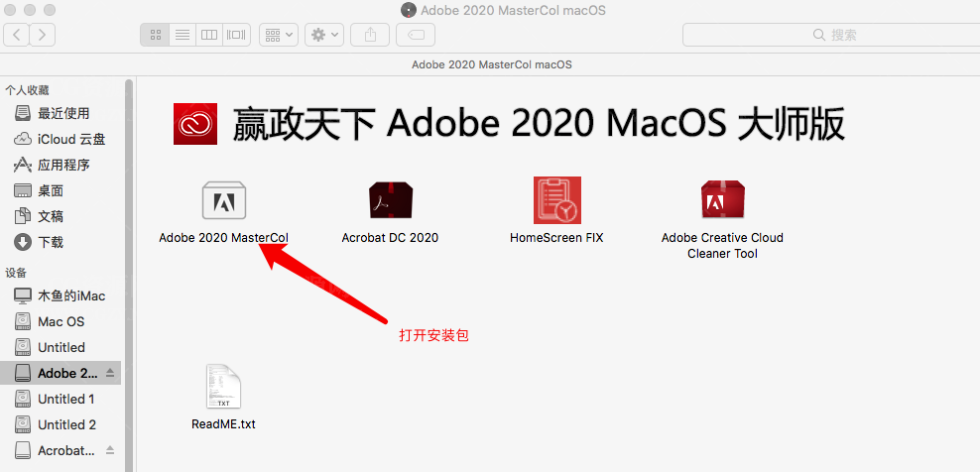Click the Adobe 2020 MasterCol file name label
Viewport: 980px width, 472px height.
pos(224,238)
